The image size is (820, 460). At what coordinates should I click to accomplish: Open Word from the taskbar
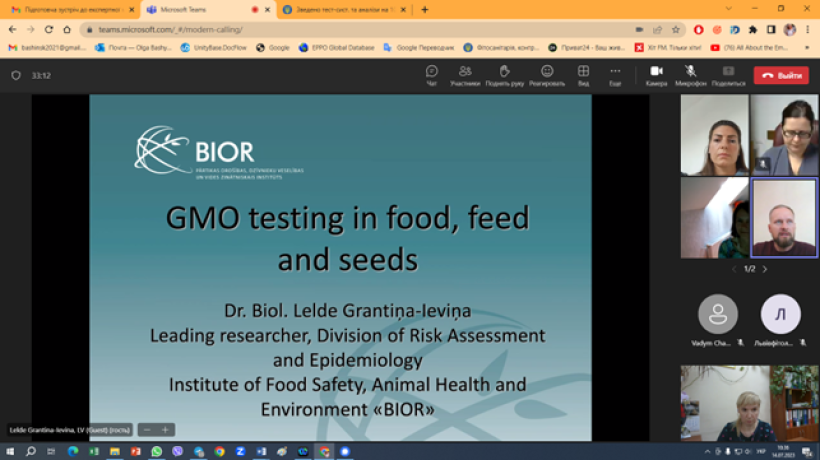point(261,451)
